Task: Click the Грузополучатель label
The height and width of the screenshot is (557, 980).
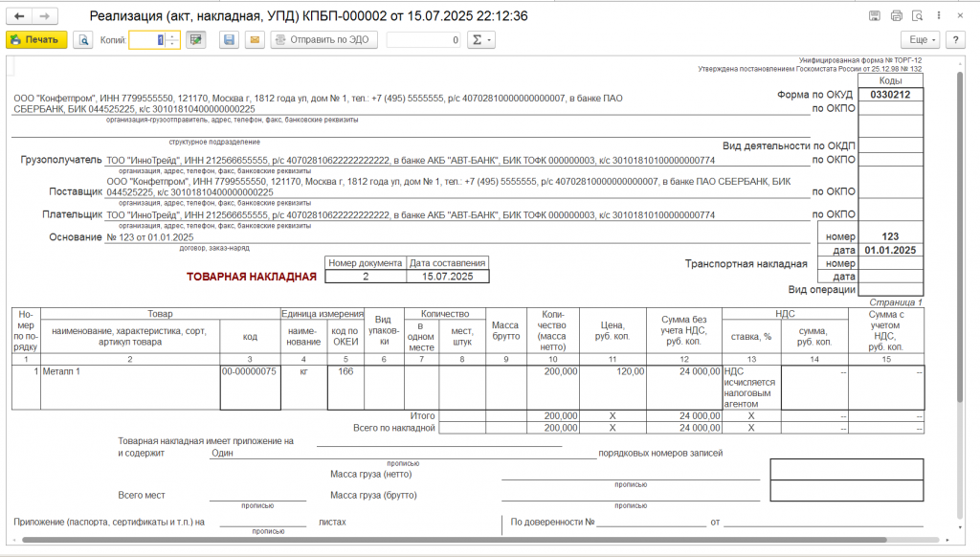Action: [x=61, y=160]
